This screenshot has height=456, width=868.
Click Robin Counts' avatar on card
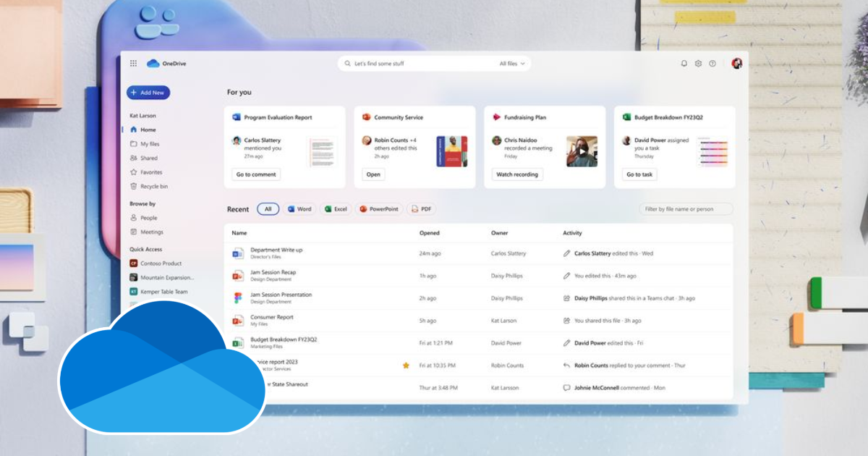[x=367, y=140]
